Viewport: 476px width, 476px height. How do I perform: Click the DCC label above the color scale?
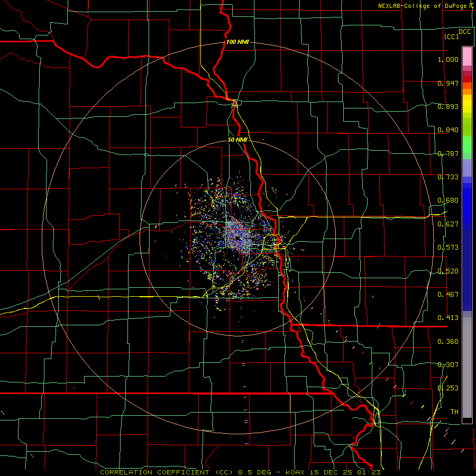(464, 31)
